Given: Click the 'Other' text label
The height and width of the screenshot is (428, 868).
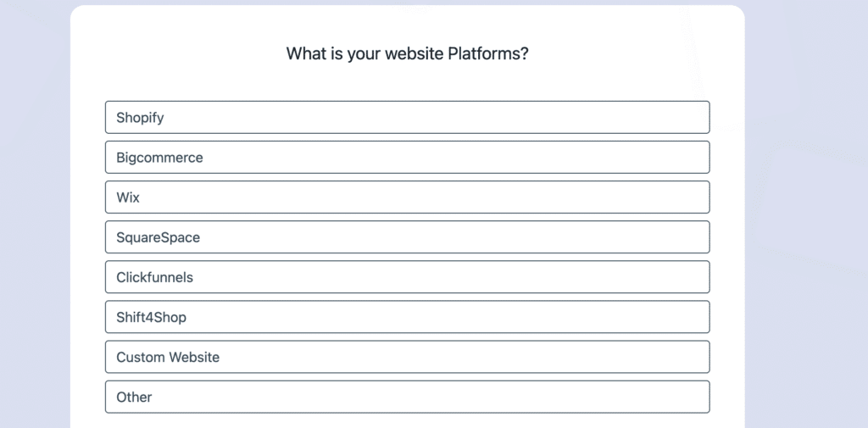Looking at the screenshot, I should pos(134,397).
